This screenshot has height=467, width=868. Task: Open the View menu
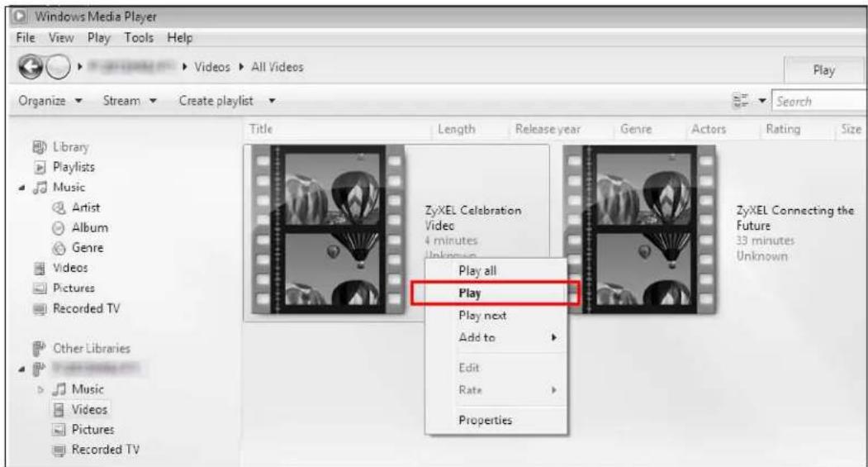61,38
